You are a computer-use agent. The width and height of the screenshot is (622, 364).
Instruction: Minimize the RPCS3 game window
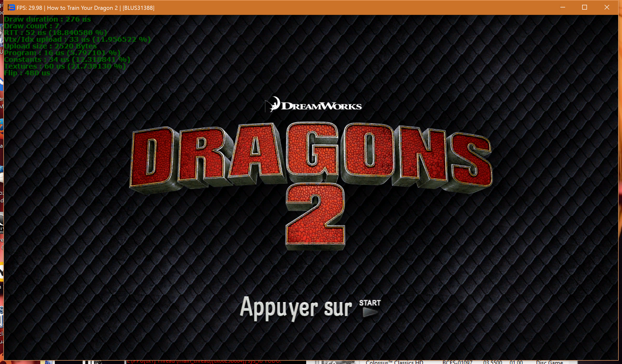(x=562, y=7)
